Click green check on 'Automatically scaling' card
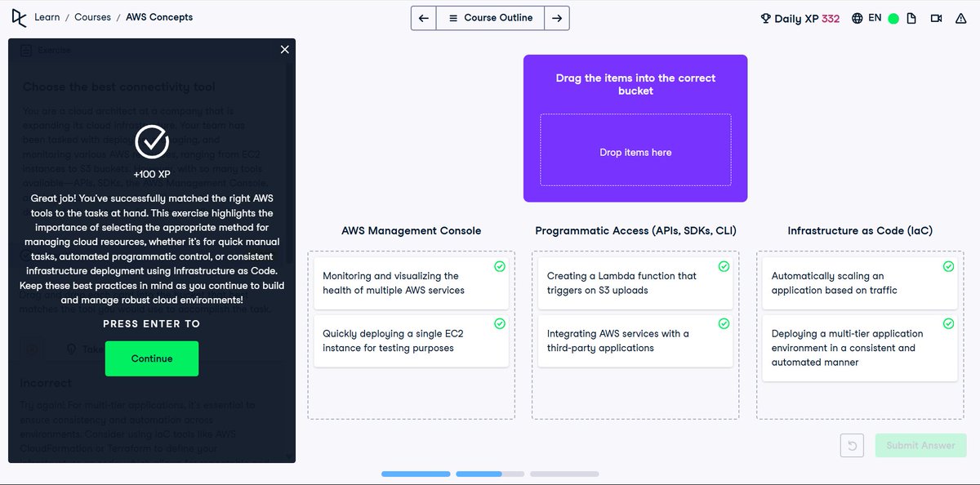The image size is (980, 485). pyautogui.click(x=948, y=266)
